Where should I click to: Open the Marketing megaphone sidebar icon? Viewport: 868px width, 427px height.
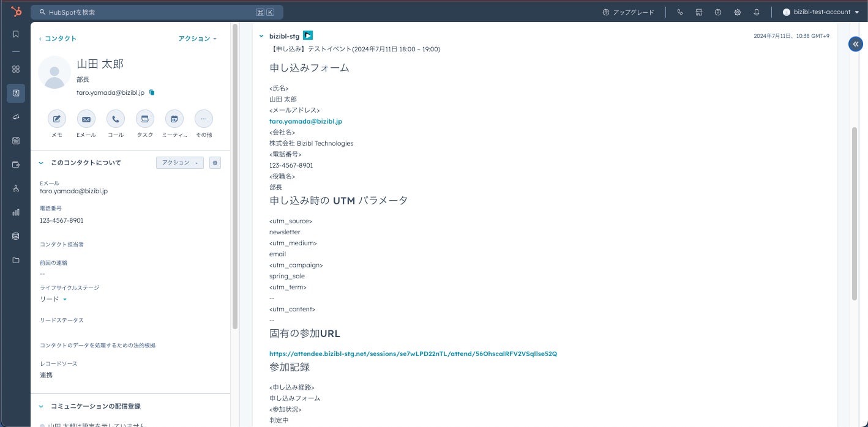[x=16, y=117]
